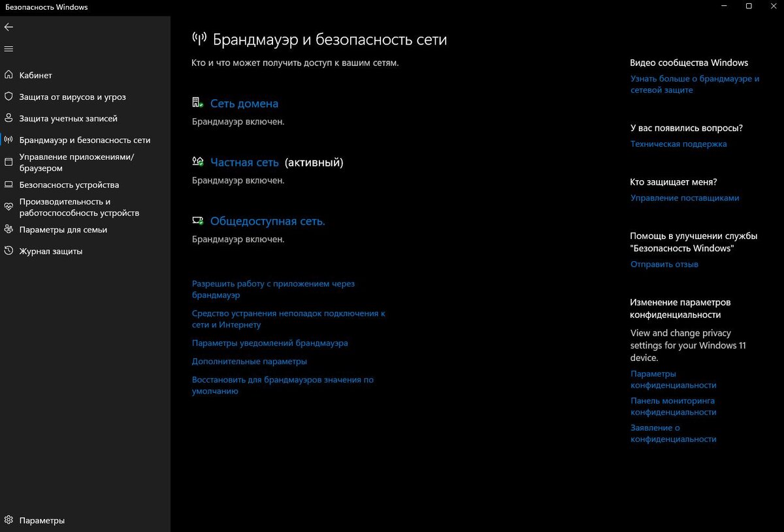This screenshot has width=784, height=532.
Task: Open Узнать больше о брандмауэре link
Action: [694, 84]
